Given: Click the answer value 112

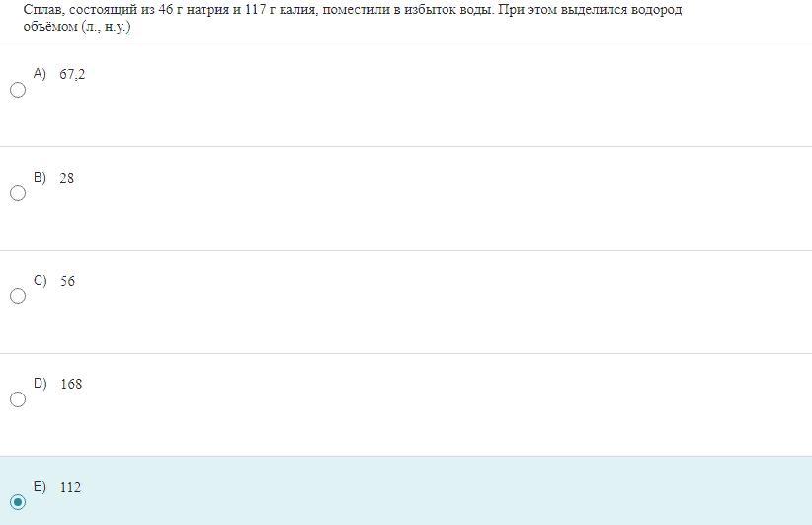Looking at the screenshot, I should click(70, 487).
